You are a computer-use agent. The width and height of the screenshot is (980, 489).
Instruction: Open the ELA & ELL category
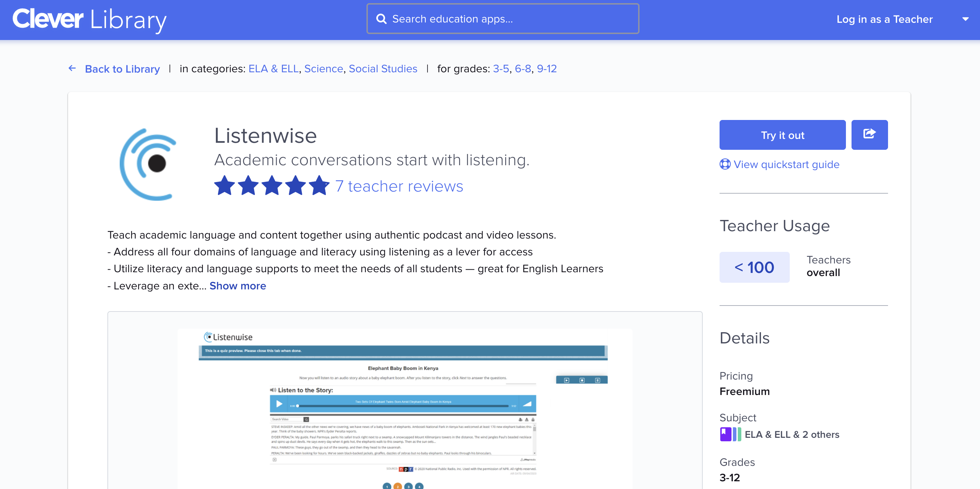pos(273,68)
